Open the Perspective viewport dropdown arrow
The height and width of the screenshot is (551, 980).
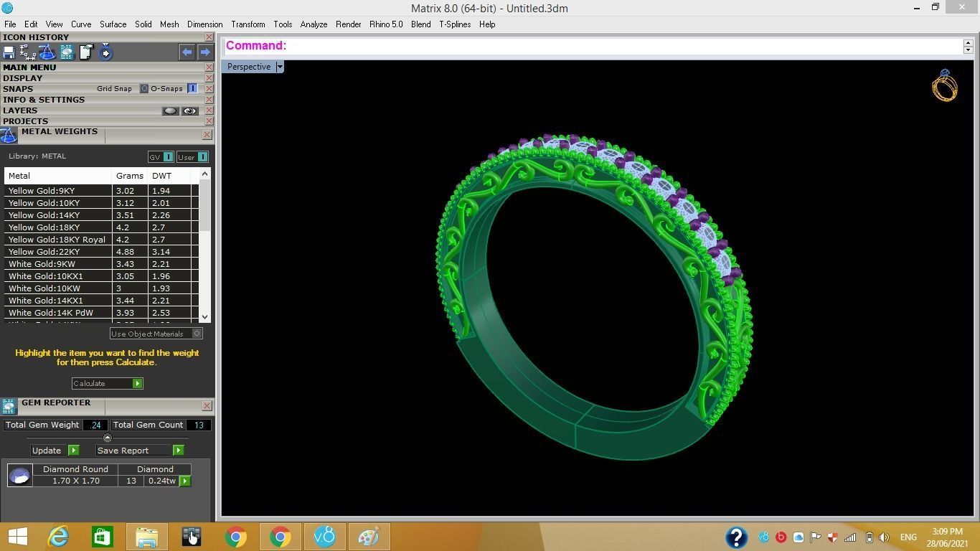280,67
